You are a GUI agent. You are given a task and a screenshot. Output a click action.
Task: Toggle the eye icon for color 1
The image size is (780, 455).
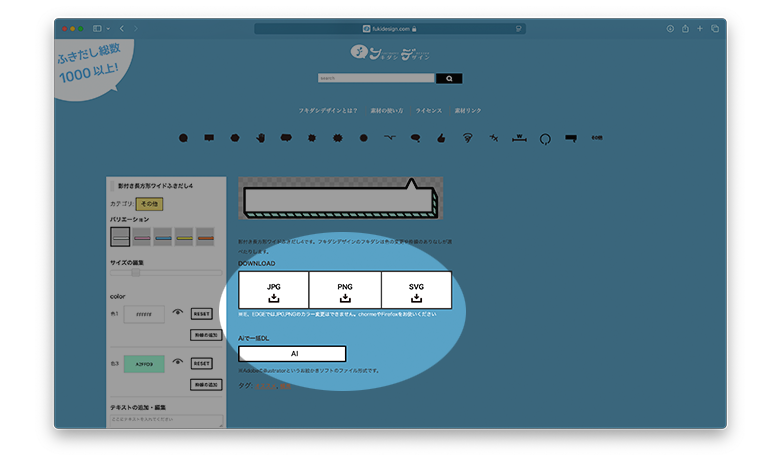(x=178, y=313)
